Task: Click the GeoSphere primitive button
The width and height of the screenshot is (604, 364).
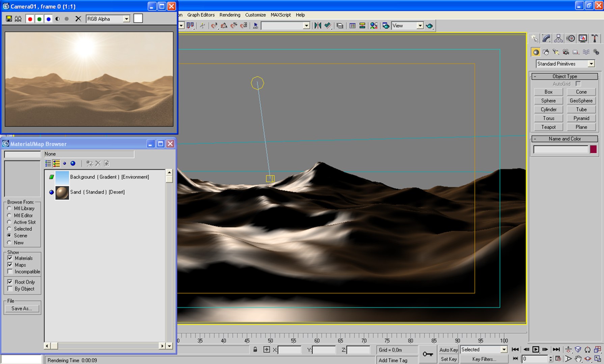Action: 581,101
